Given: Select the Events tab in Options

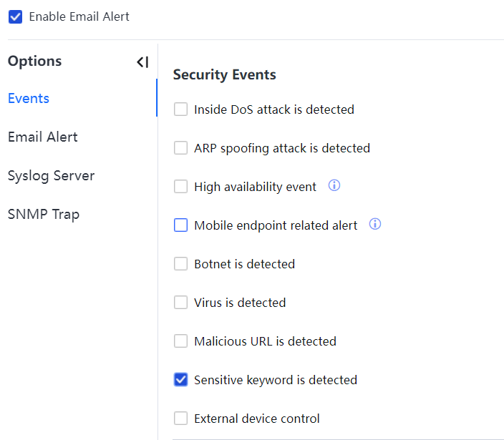Looking at the screenshot, I should [29, 99].
